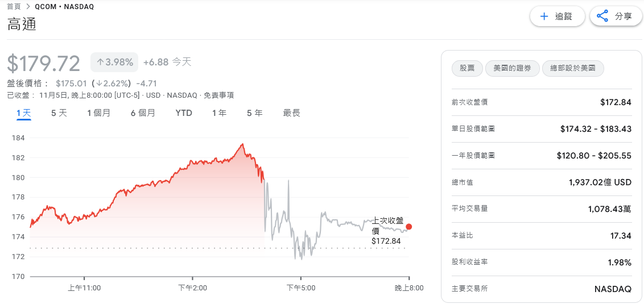This screenshot has height=304, width=644.
Task: Show the 6 個月 chart range
Action: tap(143, 113)
